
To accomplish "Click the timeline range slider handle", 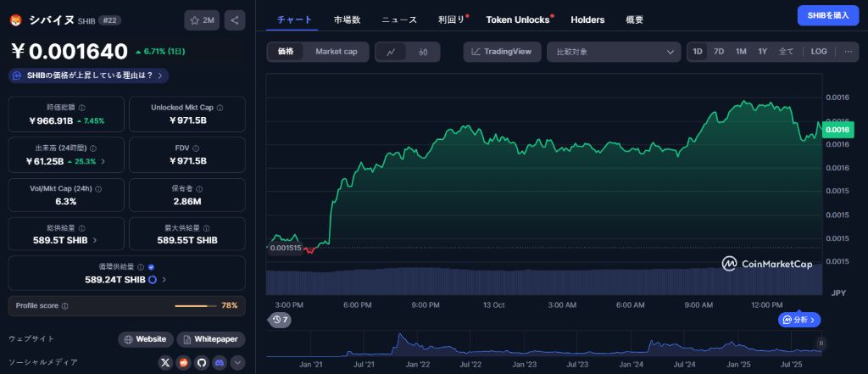I will click(821, 343).
